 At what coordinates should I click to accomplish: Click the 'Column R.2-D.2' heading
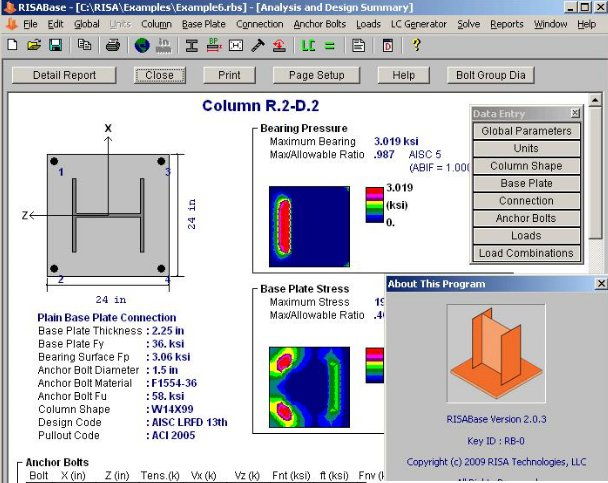[x=260, y=106]
